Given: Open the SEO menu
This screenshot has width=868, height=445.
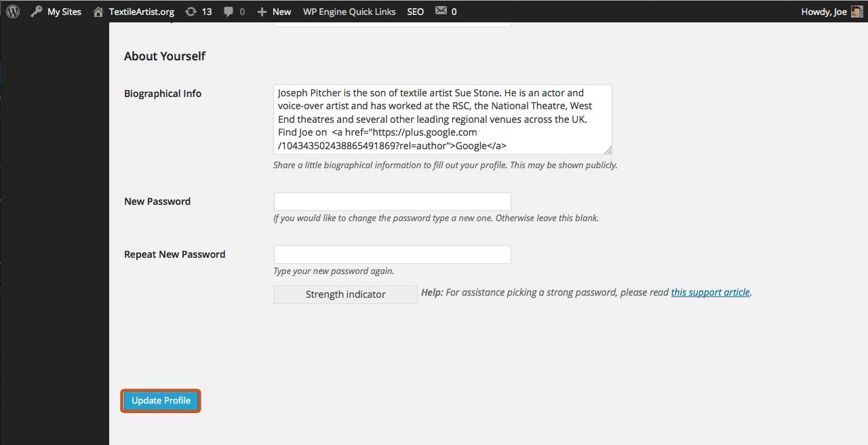Looking at the screenshot, I should tap(416, 12).
